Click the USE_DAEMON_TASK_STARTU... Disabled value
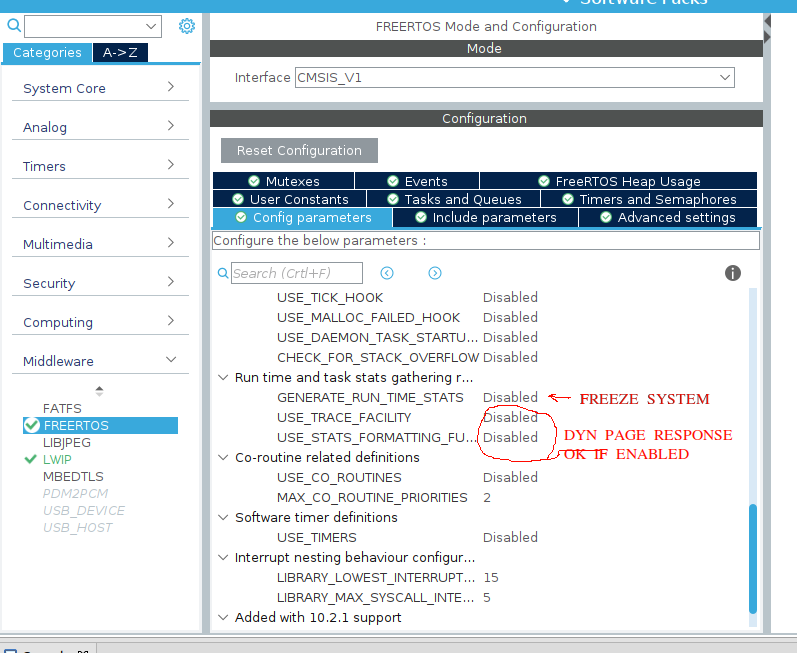Screen dimensions: 797x653 pyautogui.click(x=510, y=337)
